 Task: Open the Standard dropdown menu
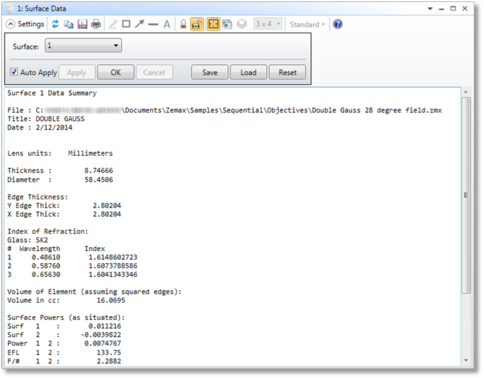click(x=307, y=24)
